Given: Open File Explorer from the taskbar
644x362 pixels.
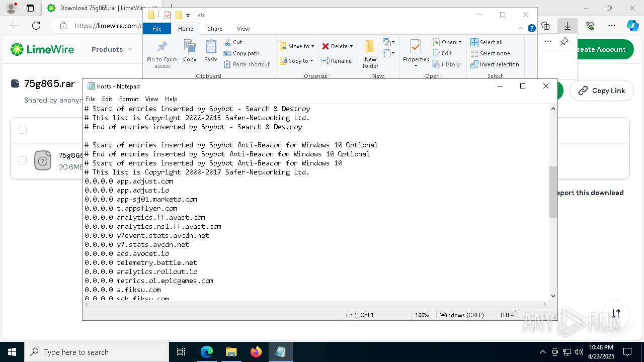Looking at the screenshot, I should 231,352.
